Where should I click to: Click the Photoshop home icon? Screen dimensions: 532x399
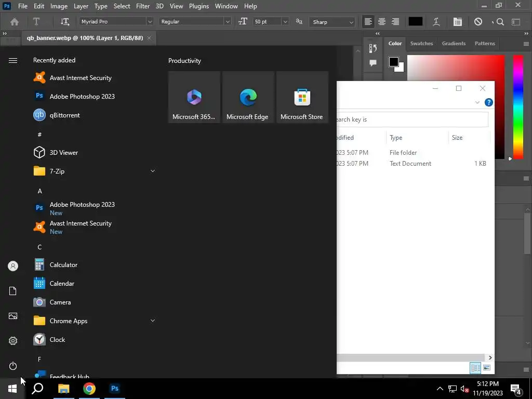[x=14, y=22]
